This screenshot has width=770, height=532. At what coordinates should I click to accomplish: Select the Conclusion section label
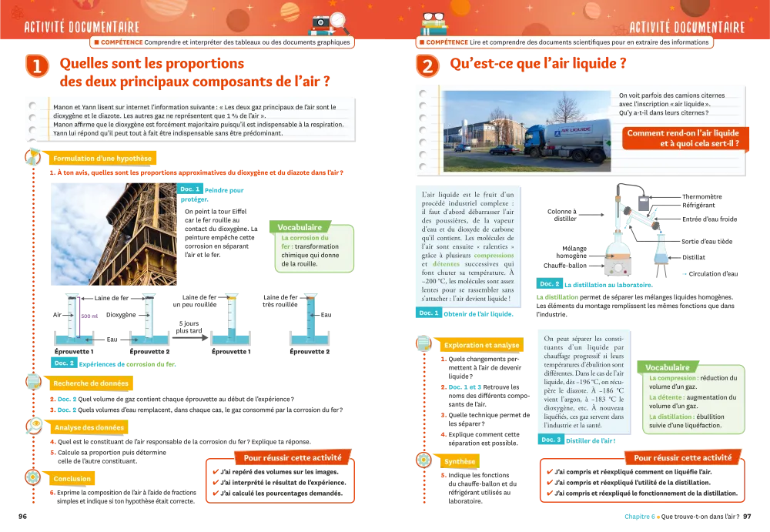pos(72,478)
